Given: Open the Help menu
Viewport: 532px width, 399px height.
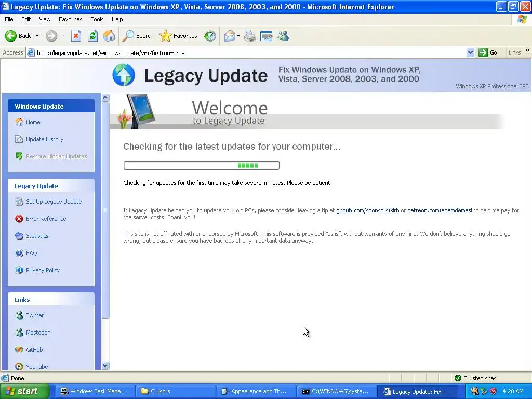Looking at the screenshot, I should point(117,19).
